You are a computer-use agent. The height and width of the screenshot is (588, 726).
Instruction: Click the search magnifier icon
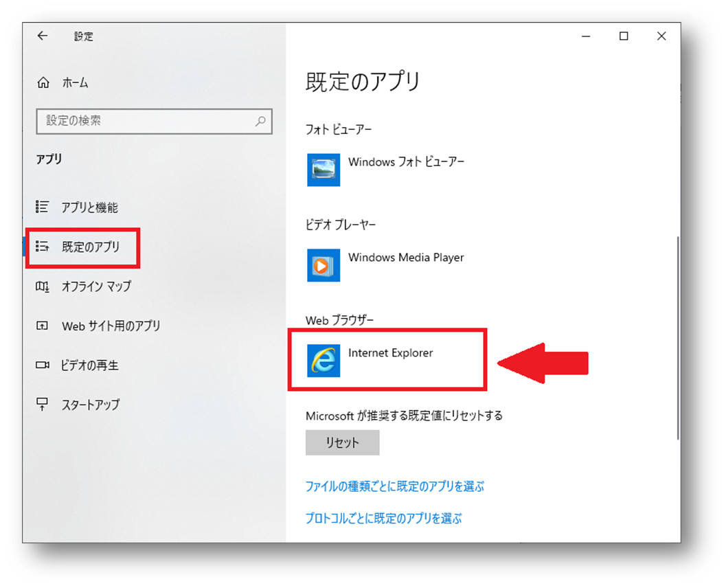[261, 122]
